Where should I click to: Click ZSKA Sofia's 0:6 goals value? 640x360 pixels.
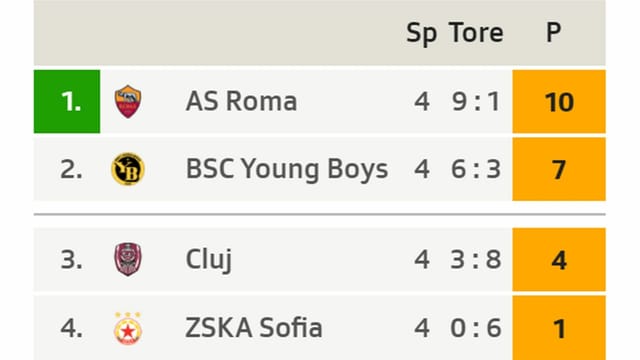click(x=476, y=328)
